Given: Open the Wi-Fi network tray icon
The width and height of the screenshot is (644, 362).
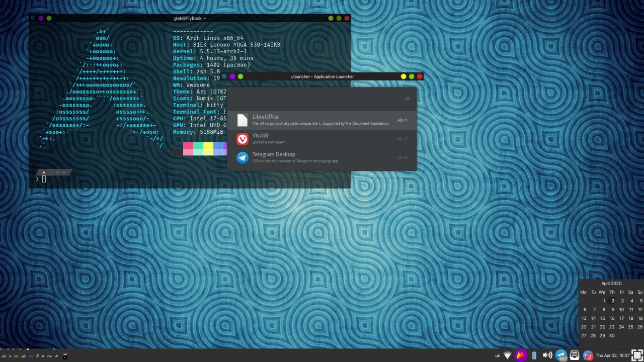Looking at the screenshot, I should click(x=508, y=355).
